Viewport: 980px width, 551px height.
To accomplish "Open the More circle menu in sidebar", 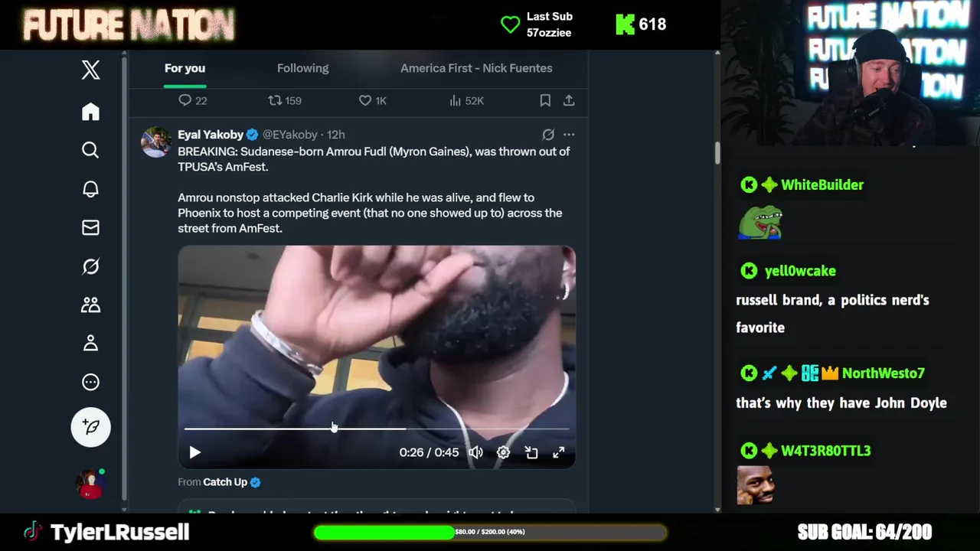I will point(90,382).
